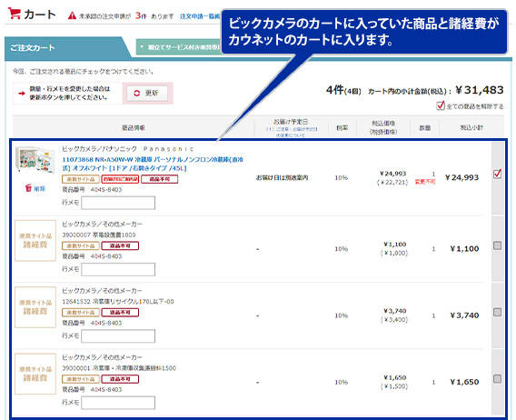Click the 行メモ field for the ¥1,650 item
The width and height of the screenshot is (516, 420).
[x=118, y=403]
